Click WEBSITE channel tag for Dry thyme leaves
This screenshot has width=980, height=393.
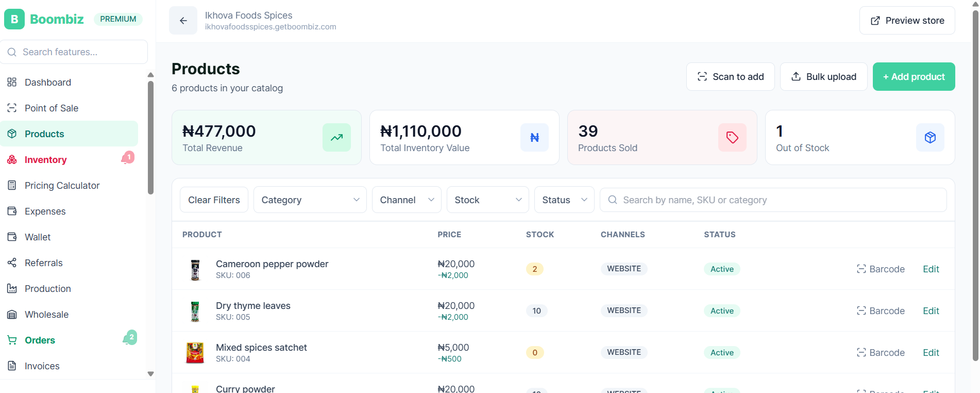624,310
